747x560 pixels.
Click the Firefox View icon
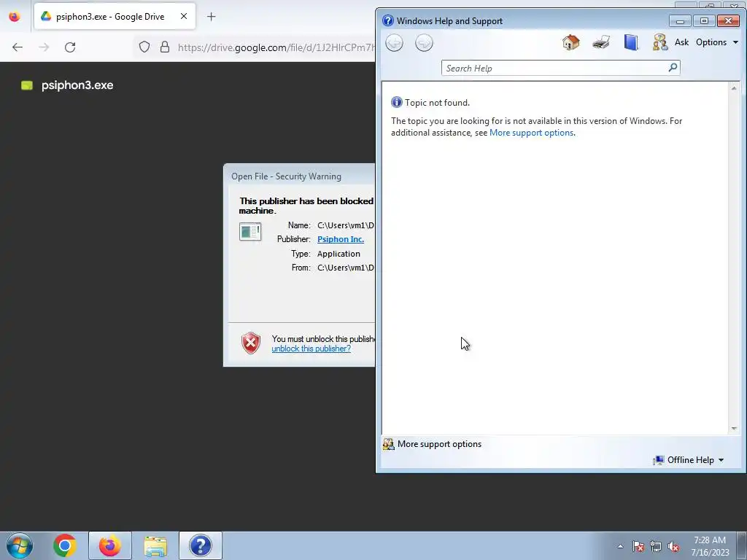[15, 17]
